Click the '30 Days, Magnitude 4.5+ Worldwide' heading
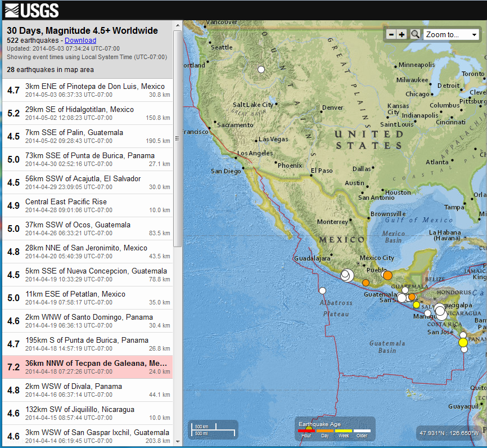Viewport: 487px width, 448px height. tap(82, 30)
